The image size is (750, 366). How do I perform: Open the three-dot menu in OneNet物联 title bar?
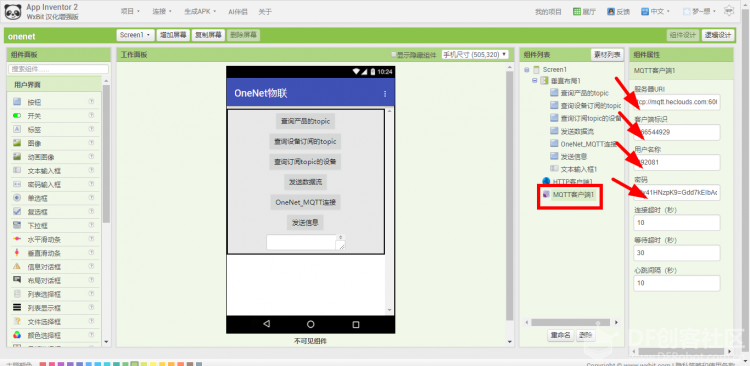click(385, 94)
